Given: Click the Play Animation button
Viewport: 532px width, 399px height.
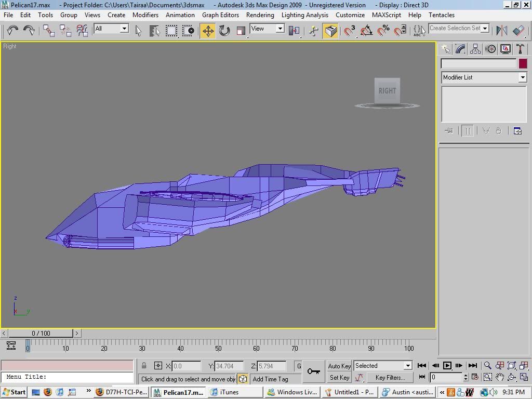Looking at the screenshot, I should 447,365.
